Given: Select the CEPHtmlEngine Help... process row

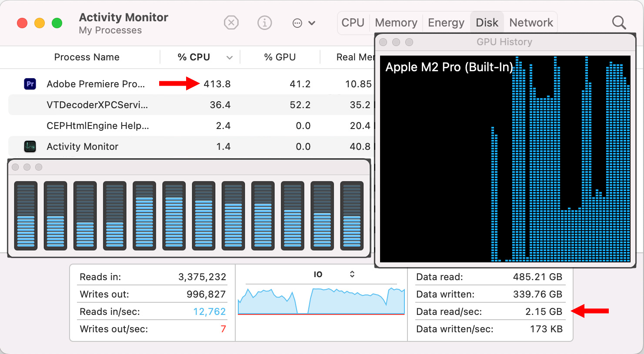Looking at the screenshot, I should (191, 126).
